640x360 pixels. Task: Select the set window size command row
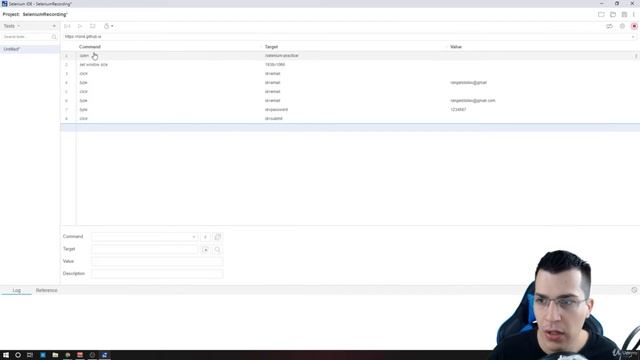[350, 64]
